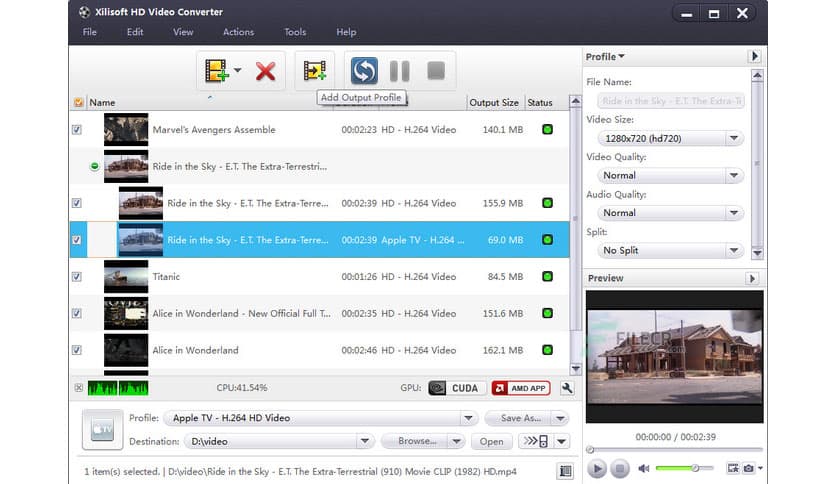
Task: Open the Actions menu
Action: coord(238,32)
